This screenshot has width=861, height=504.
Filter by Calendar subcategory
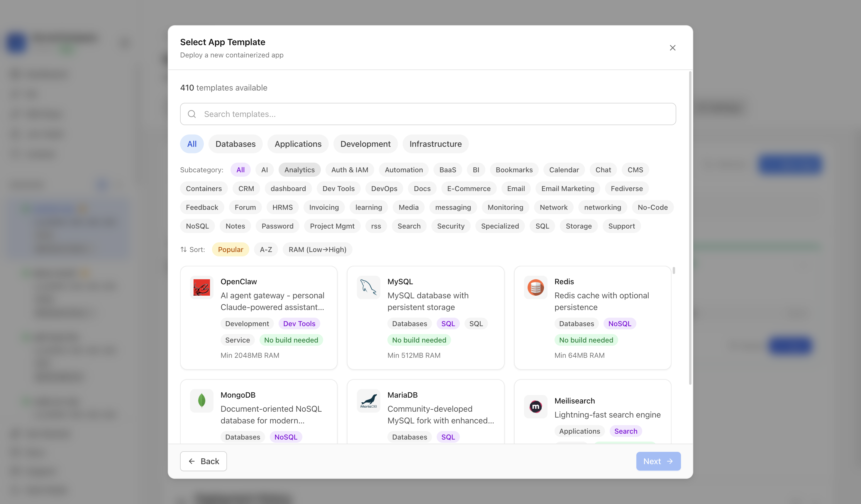(x=564, y=170)
